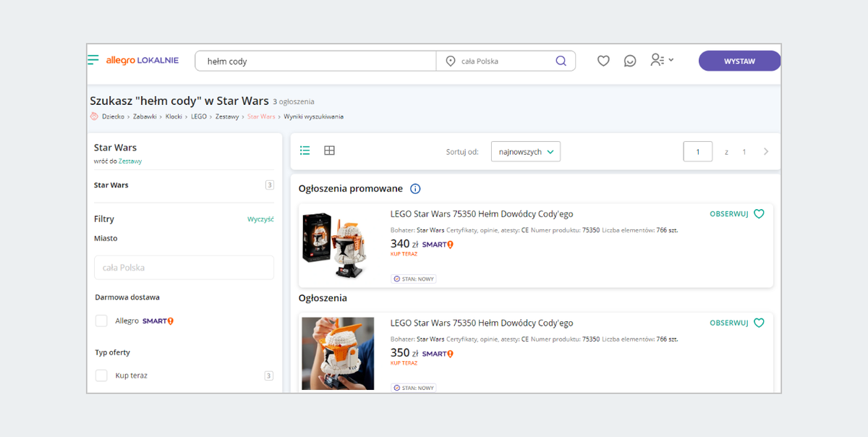868x437 pixels.
Task: Switch to grid view
Action: coord(329,150)
